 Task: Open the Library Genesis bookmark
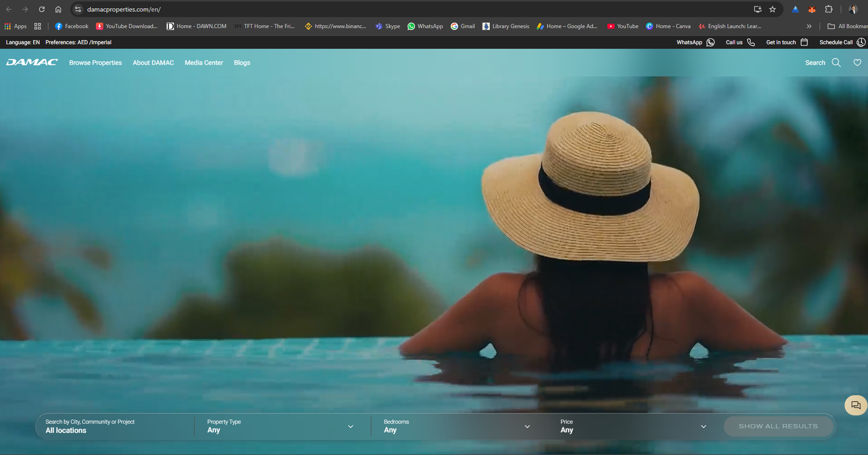(x=506, y=26)
